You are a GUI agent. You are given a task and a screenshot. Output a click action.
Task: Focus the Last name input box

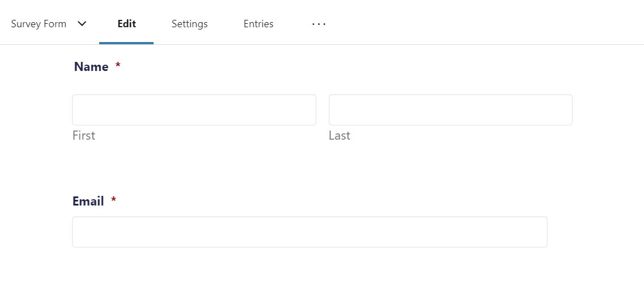(x=451, y=110)
